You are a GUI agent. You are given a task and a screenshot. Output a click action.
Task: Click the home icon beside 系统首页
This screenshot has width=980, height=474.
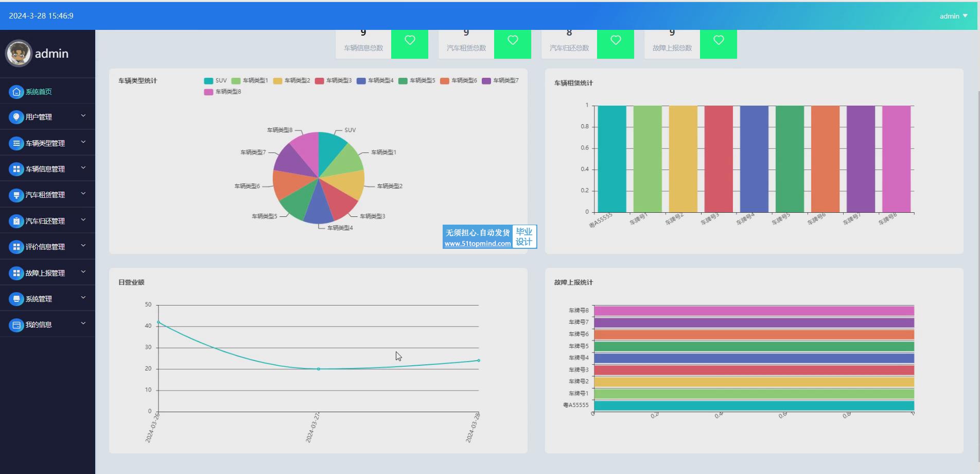coord(16,92)
